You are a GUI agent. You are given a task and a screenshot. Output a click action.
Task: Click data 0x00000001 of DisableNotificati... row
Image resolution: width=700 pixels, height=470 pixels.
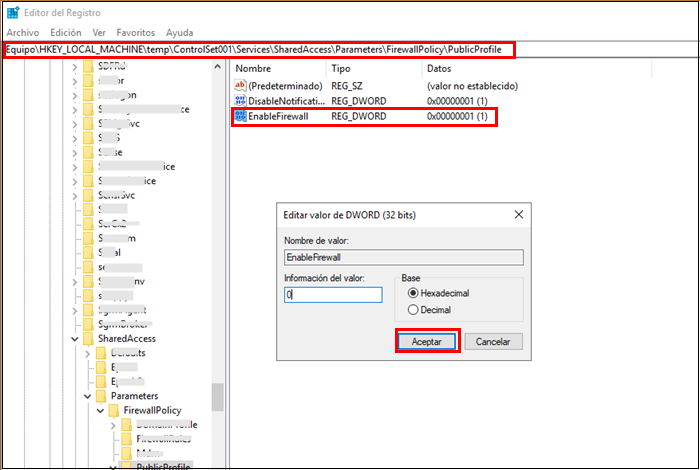click(457, 101)
